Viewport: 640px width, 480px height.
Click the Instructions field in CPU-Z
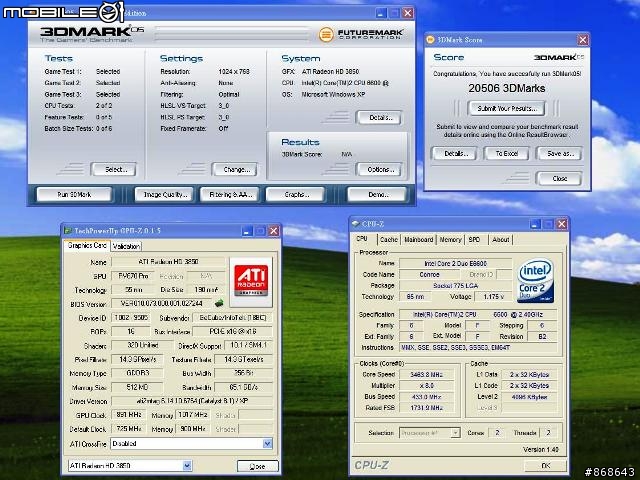click(478, 347)
